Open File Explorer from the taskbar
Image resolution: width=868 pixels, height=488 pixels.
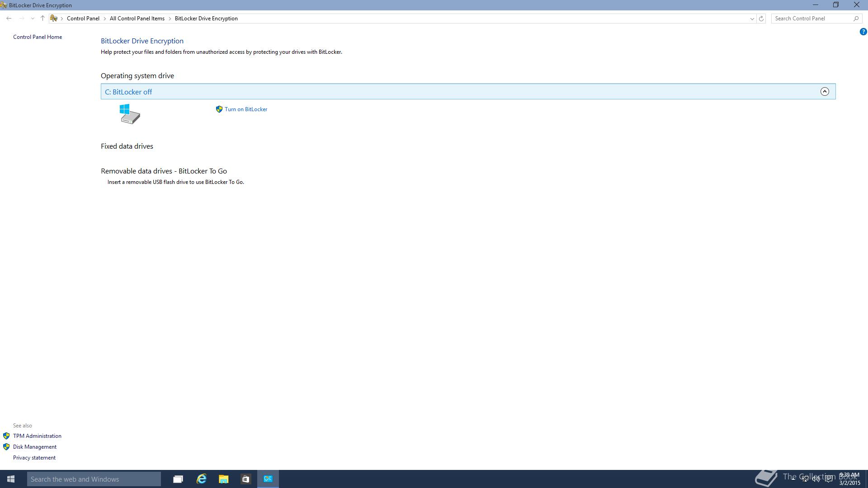[x=223, y=479]
